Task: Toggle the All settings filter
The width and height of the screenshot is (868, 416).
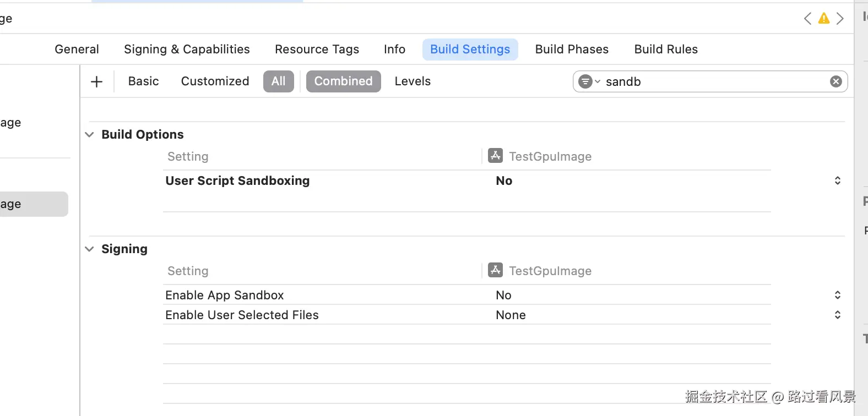Action: [x=278, y=81]
